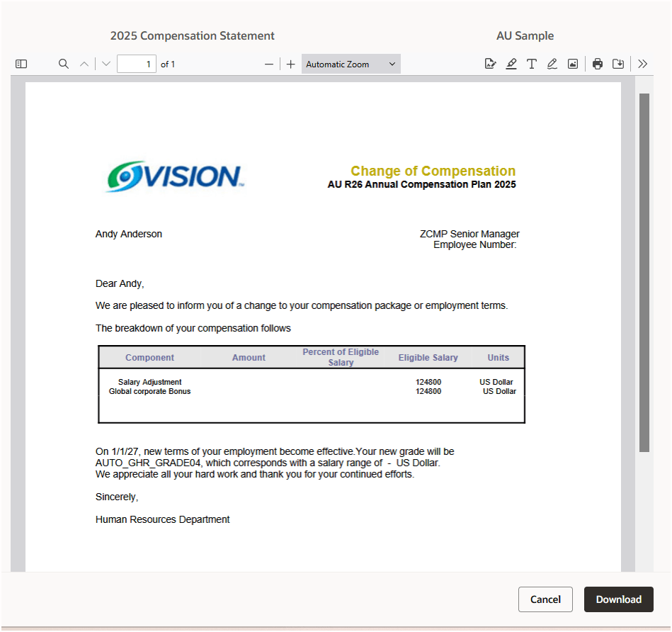Click the Eligible Salary column header
This screenshot has height=632, width=672.
click(428, 358)
